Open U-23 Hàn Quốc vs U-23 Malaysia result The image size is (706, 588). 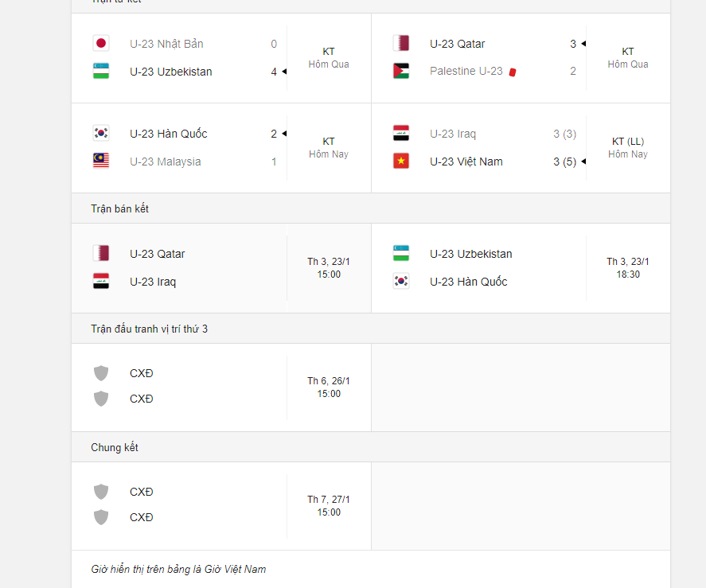[329, 147]
